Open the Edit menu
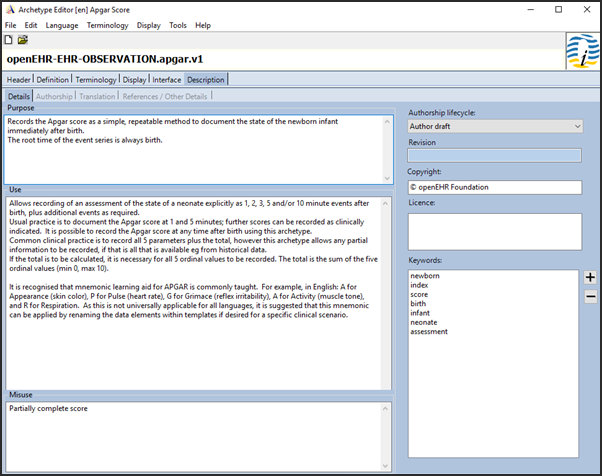Image resolution: width=602 pixels, height=476 pixels. pyautogui.click(x=31, y=25)
